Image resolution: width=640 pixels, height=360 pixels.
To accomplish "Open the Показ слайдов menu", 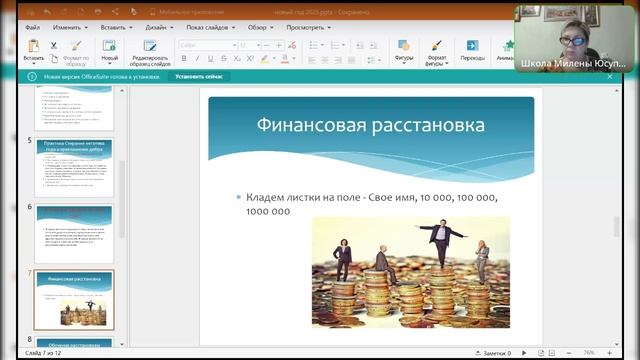I will [x=211, y=27].
